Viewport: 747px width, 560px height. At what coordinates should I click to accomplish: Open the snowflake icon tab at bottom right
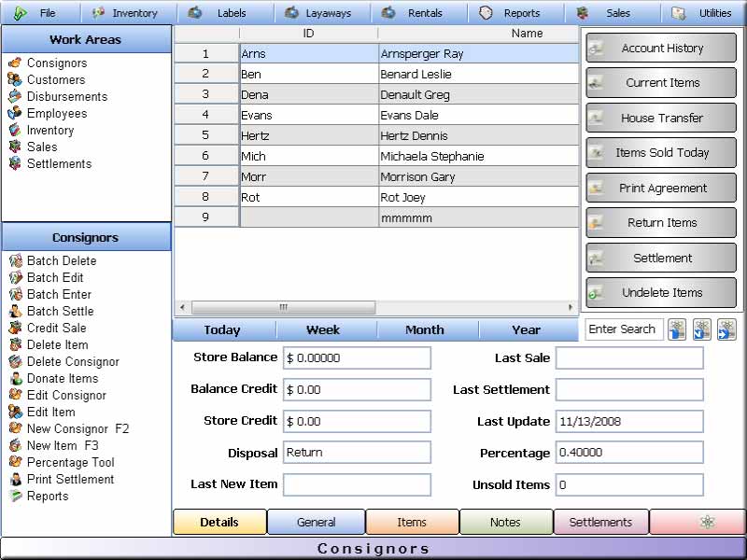point(698,522)
